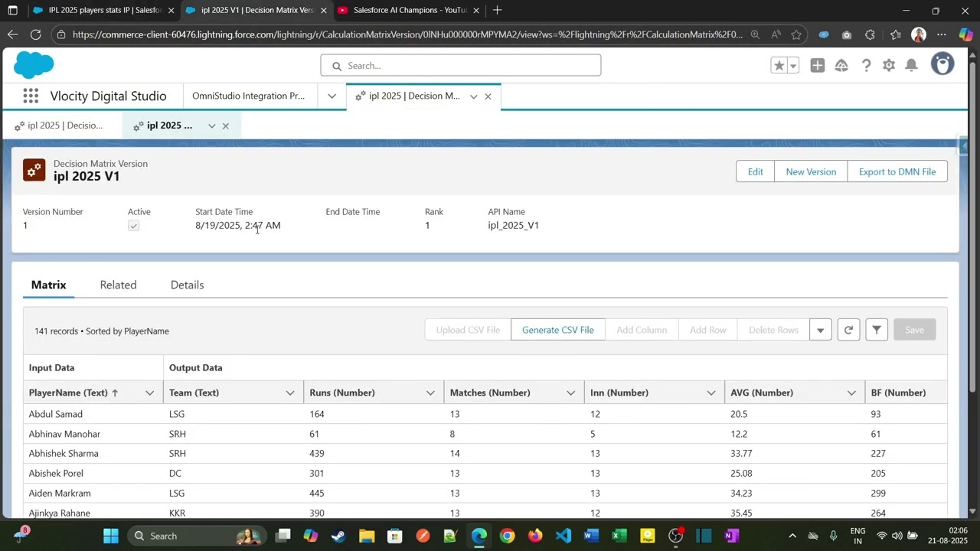Switch to Salesforce AI Champions YouTube tab

pos(409,10)
